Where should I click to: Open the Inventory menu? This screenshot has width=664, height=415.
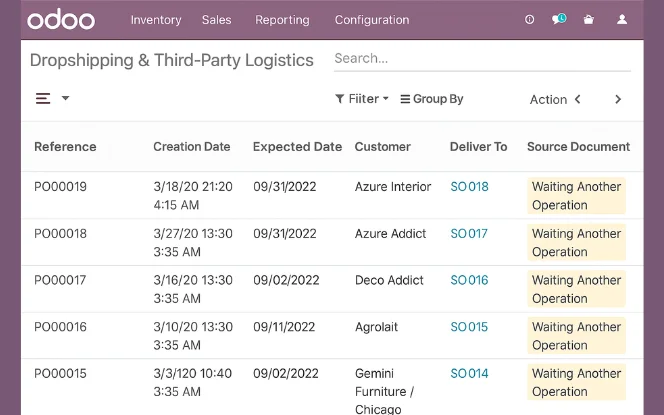pyautogui.click(x=156, y=20)
